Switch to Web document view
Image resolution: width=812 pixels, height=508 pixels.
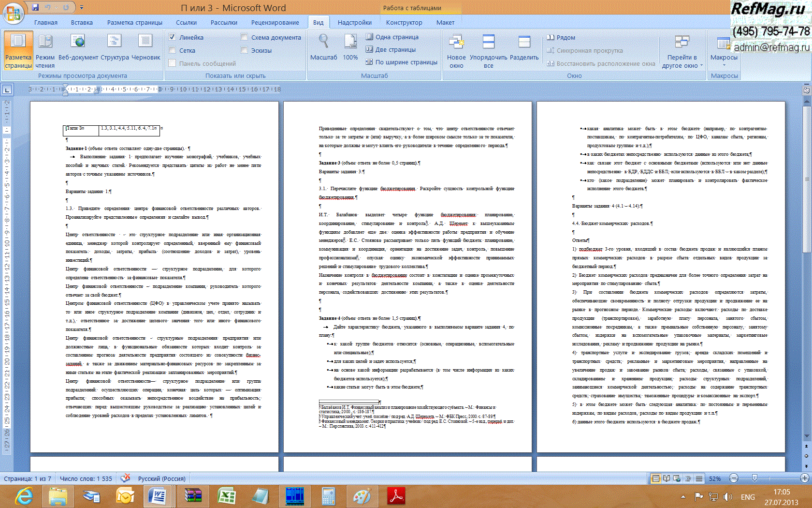coord(78,48)
